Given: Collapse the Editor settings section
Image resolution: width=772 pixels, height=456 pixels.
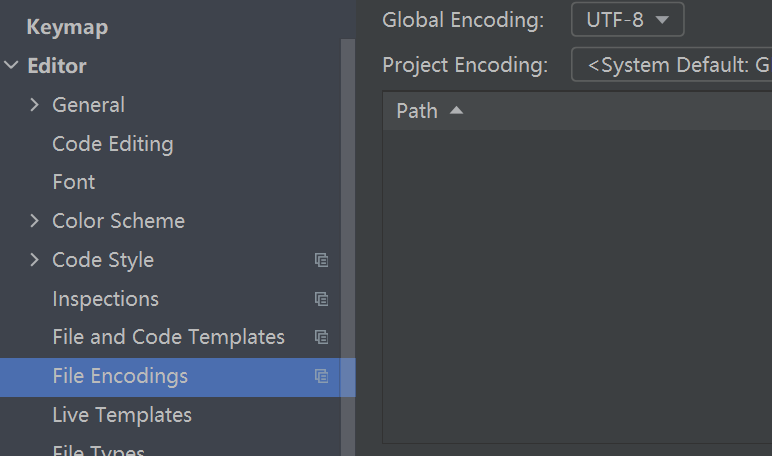Looking at the screenshot, I should 11,66.
